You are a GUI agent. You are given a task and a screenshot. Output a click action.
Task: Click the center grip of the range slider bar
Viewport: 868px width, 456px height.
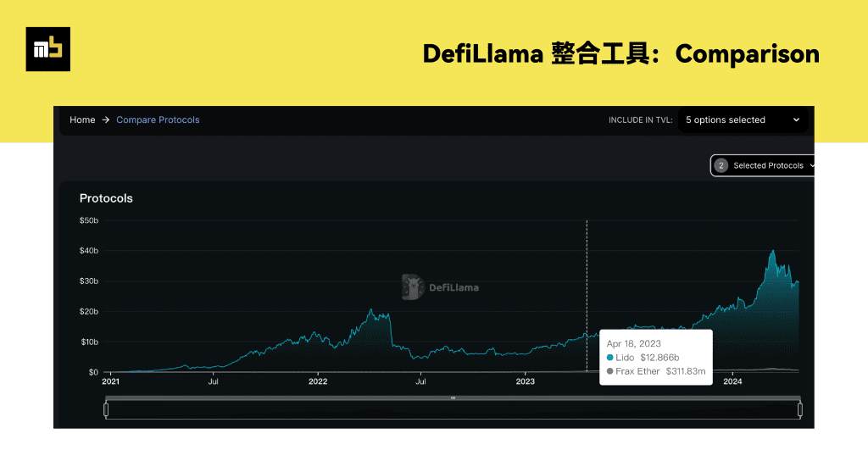click(x=453, y=398)
